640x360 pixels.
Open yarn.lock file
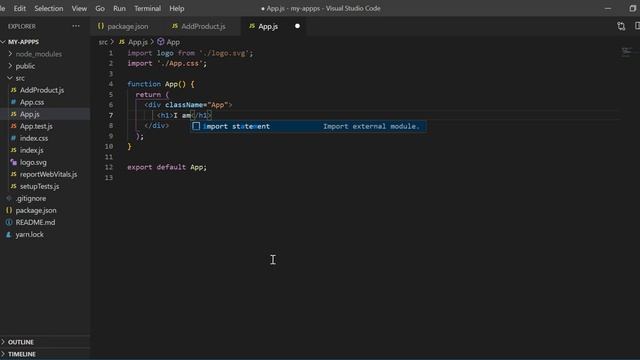click(29, 234)
